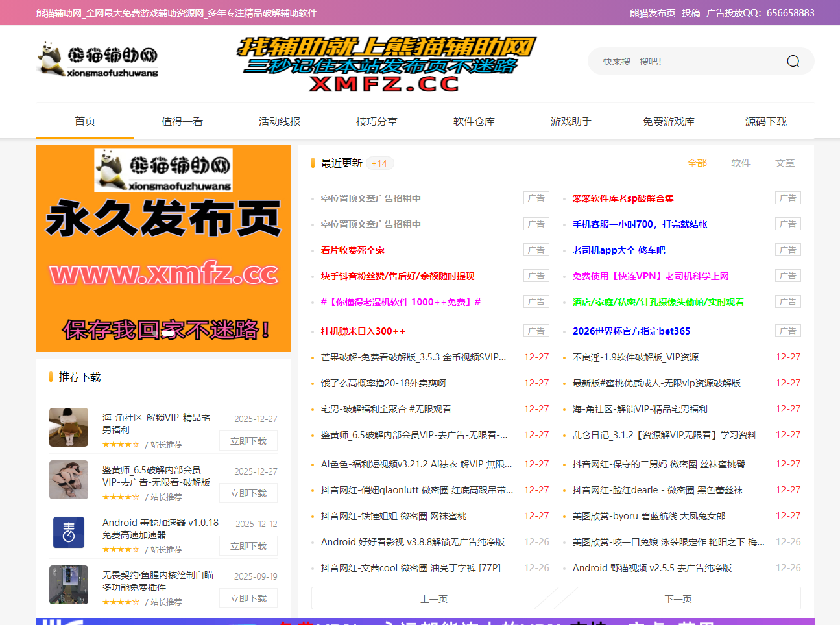The image size is (840, 625).
Task: Select the 文章 tab
Action: (x=785, y=163)
